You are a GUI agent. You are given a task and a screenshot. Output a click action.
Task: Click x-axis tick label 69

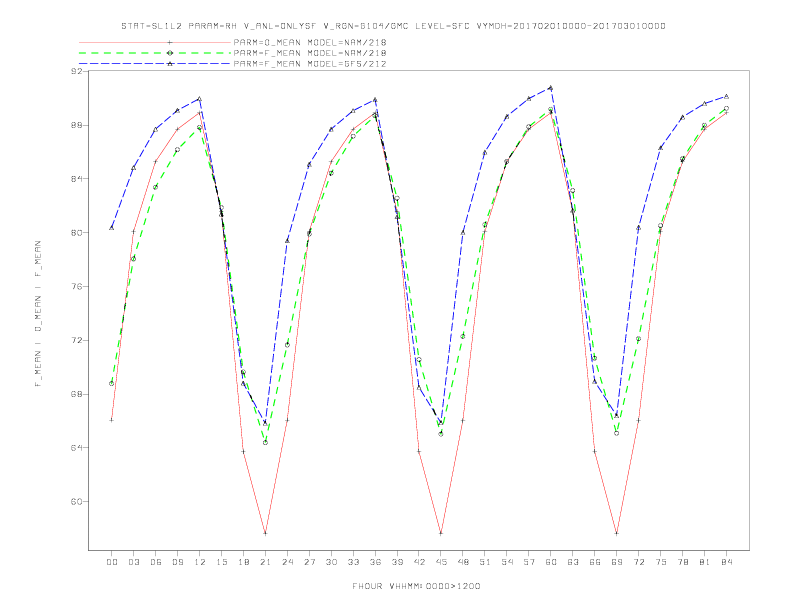point(617,562)
